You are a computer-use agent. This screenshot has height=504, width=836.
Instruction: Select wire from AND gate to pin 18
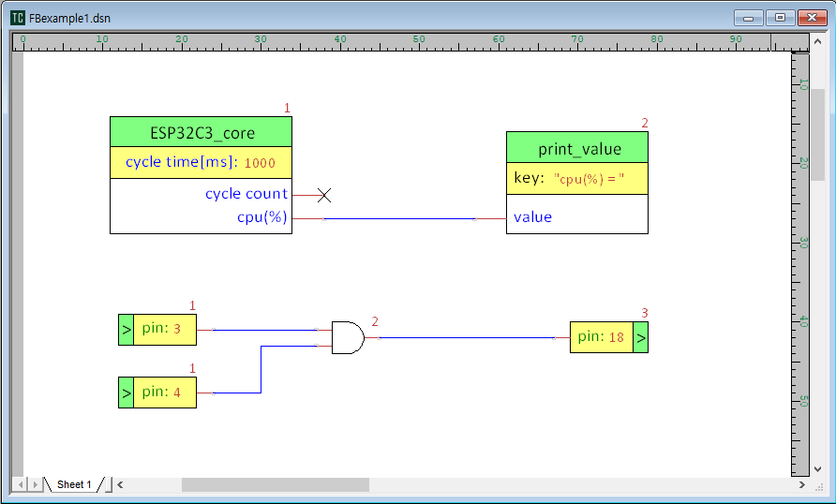467,338
